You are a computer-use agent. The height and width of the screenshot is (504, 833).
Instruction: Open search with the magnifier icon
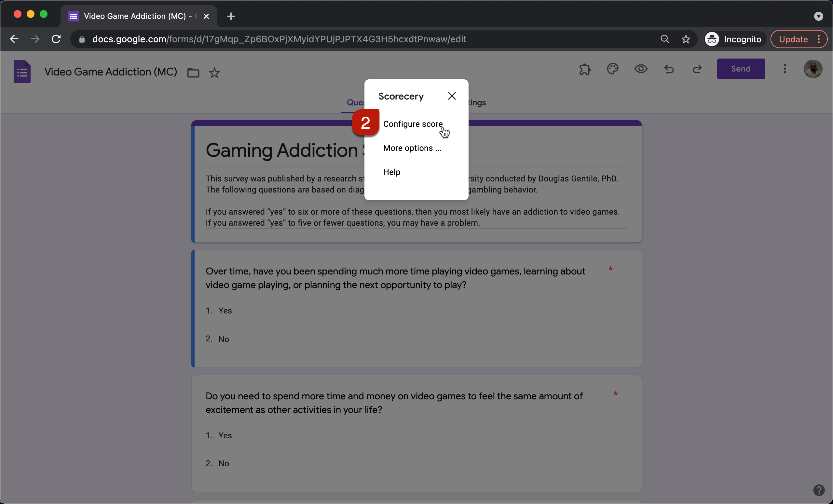coord(665,39)
